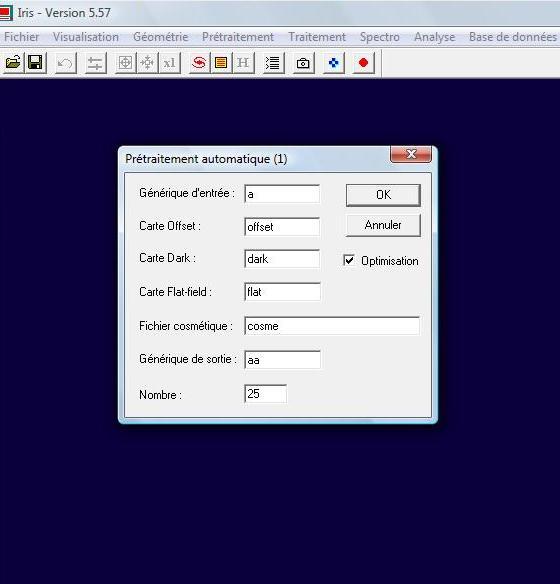Click the Nombre input field
Image resolution: width=560 pixels, height=584 pixels.
pyautogui.click(x=265, y=394)
